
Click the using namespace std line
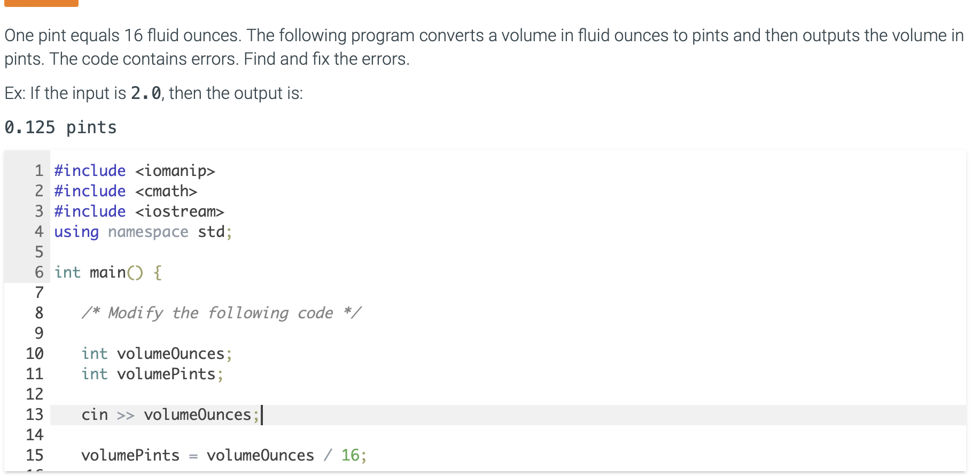pyautogui.click(x=143, y=232)
